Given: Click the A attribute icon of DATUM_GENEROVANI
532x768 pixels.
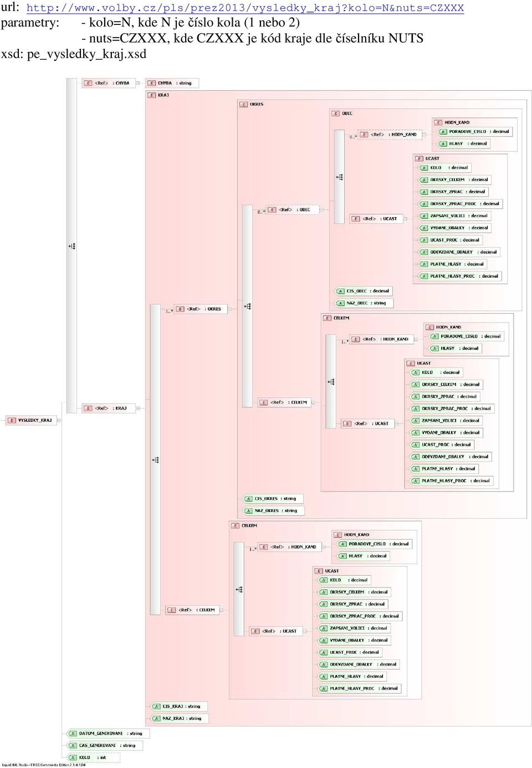Looking at the screenshot, I should click(73, 734).
